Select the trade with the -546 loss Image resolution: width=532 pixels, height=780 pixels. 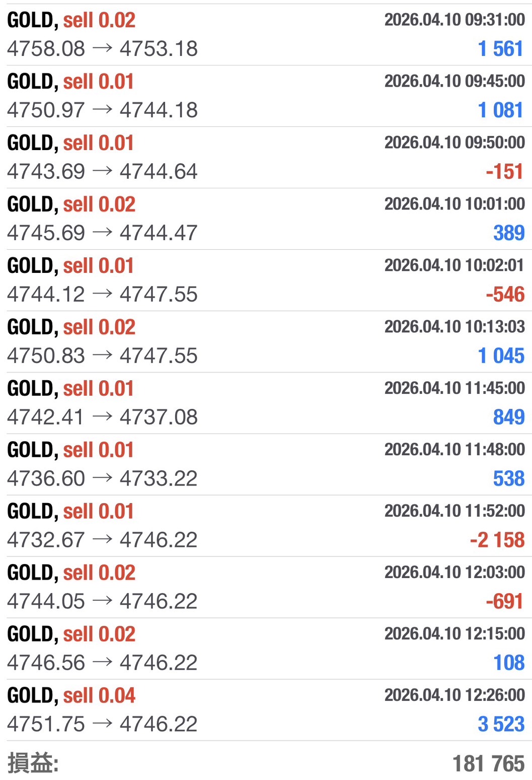coord(266,280)
